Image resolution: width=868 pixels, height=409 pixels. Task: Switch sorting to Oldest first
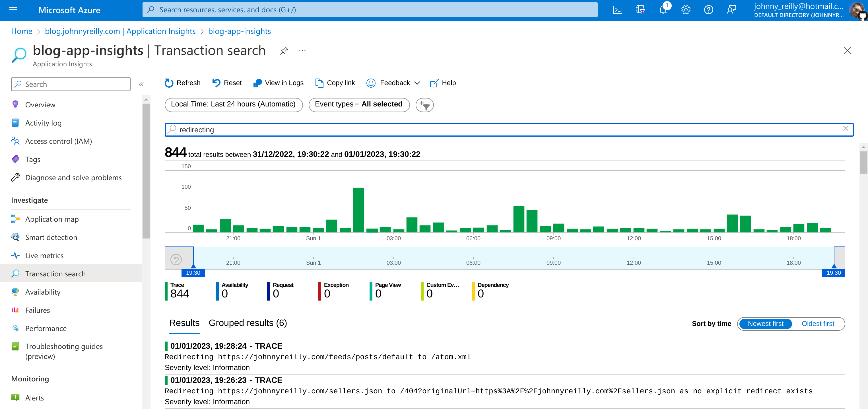click(818, 323)
